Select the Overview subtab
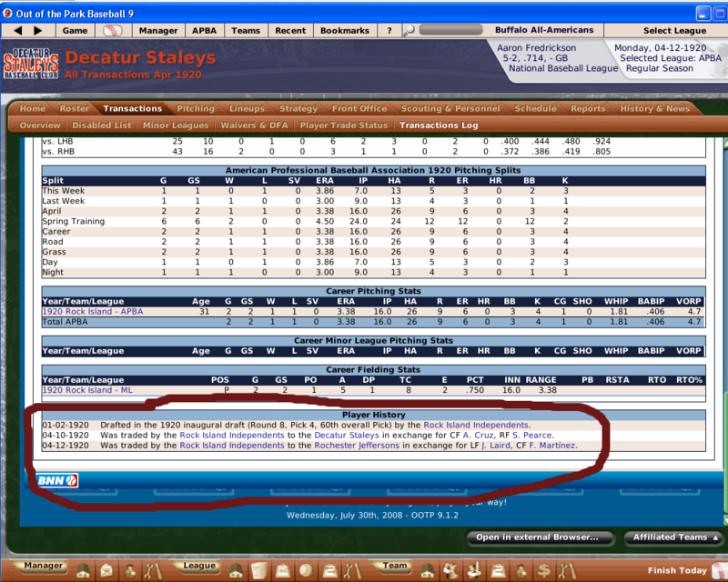This screenshot has height=582, width=728. 40,125
